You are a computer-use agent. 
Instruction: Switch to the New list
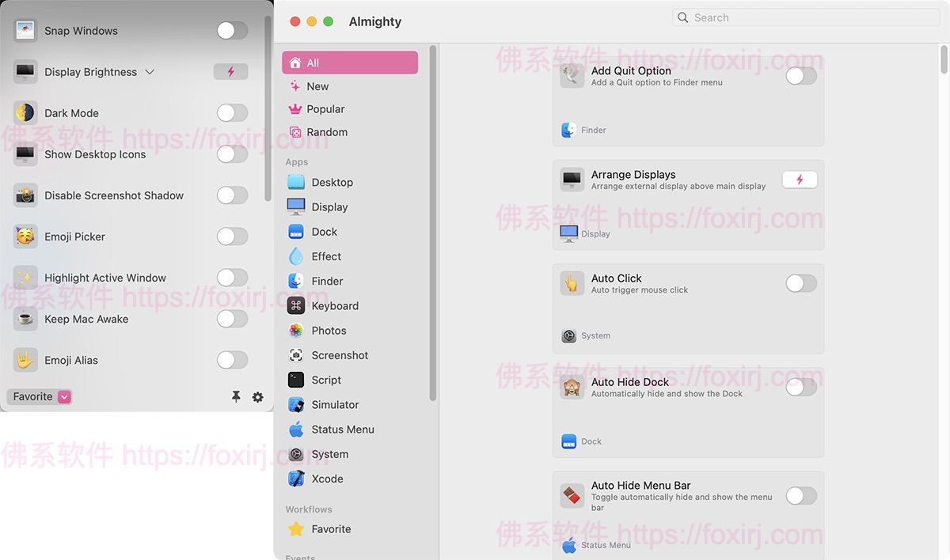(317, 86)
